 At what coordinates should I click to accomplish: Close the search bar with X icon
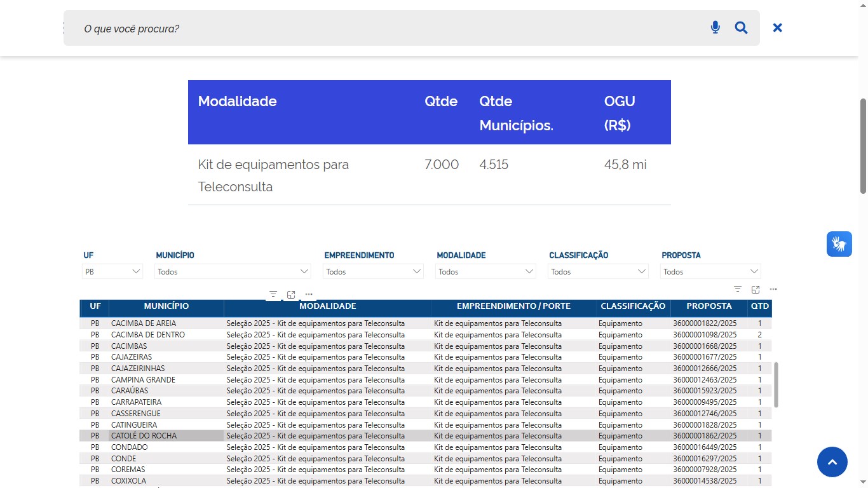click(777, 27)
